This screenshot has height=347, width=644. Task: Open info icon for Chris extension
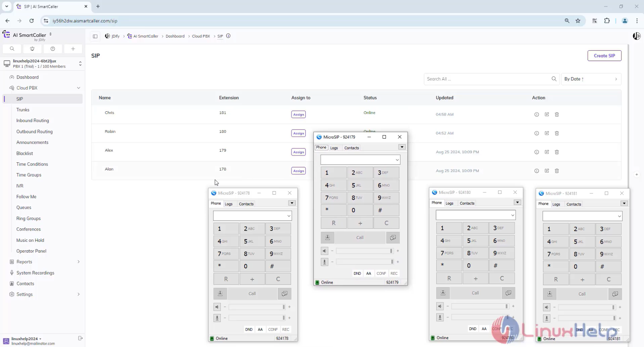pos(536,114)
